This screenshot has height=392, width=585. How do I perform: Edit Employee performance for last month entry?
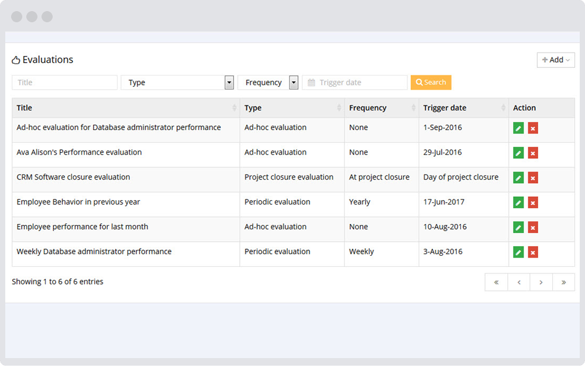point(518,227)
